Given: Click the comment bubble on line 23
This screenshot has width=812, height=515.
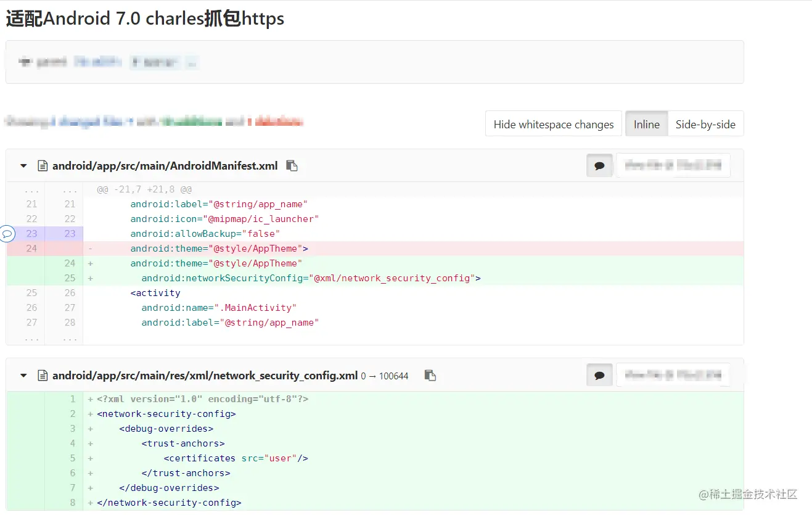Looking at the screenshot, I should coord(7,234).
